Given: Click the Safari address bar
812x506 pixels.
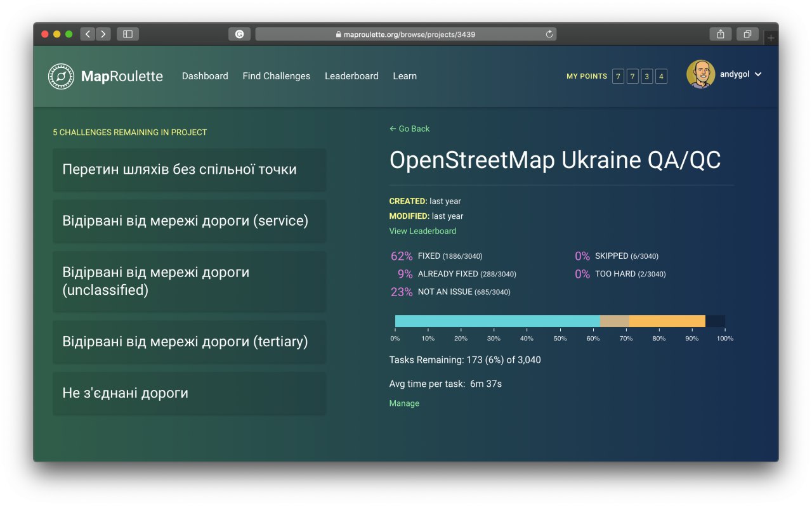Looking at the screenshot, I should [406, 34].
